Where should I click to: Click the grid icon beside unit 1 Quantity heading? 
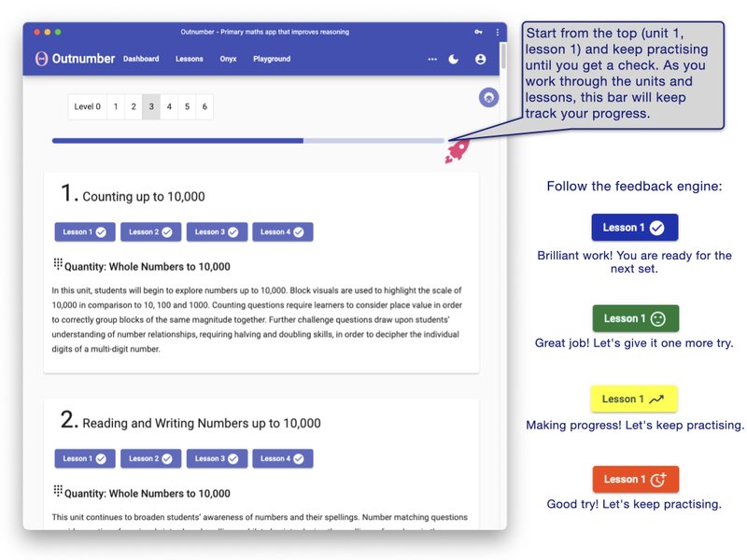pos(58,265)
